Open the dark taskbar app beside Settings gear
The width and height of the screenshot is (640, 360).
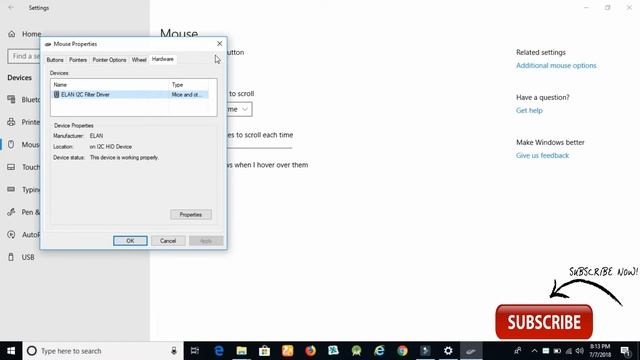point(425,351)
